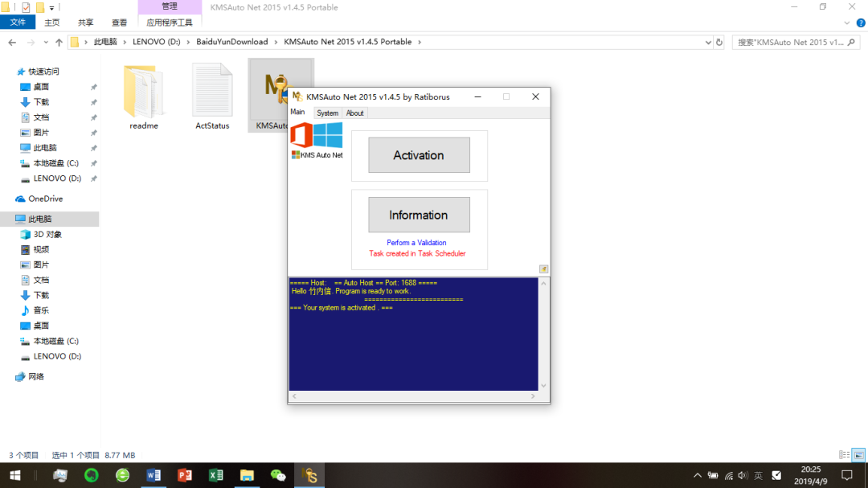Viewport: 868px width, 488px height.
Task: Show hidden system tray icons
Action: (698, 475)
